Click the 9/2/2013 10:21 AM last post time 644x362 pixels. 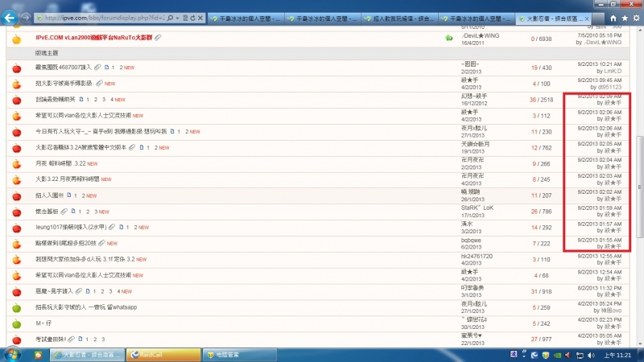point(599,64)
